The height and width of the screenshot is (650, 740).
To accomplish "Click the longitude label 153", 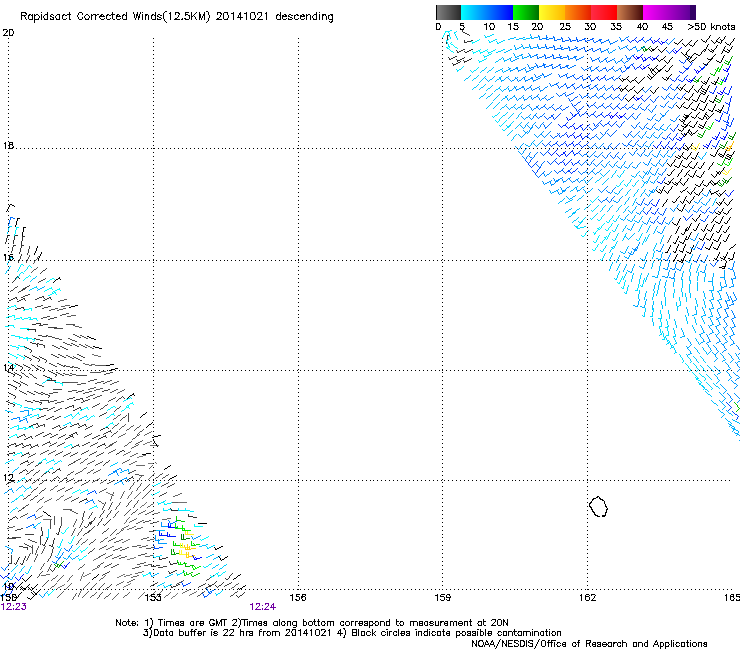I will (x=153, y=598).
